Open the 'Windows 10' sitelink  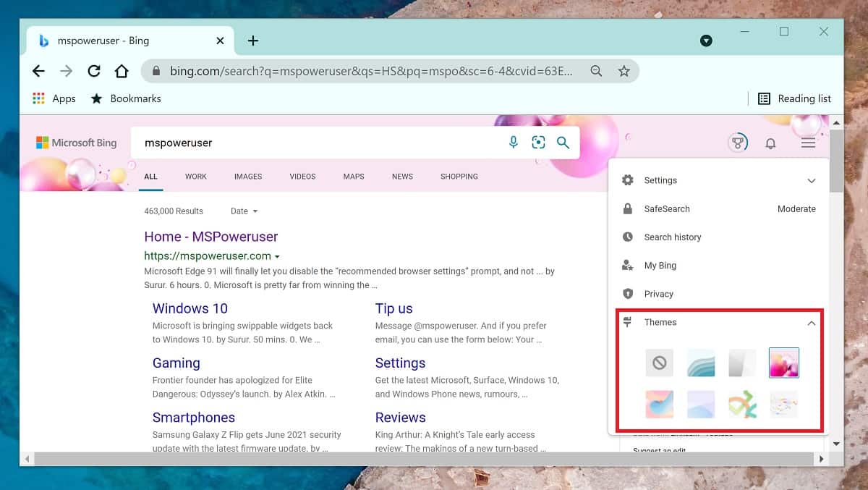coord(190,308)
